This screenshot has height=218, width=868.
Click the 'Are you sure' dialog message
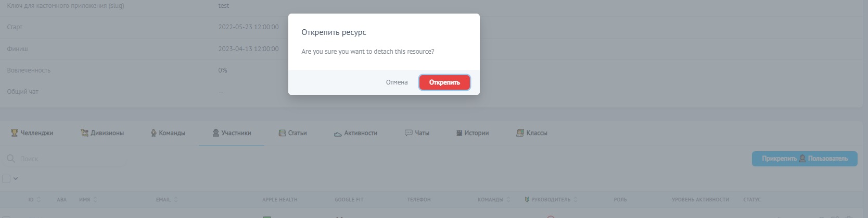click(x=368, y=52)
